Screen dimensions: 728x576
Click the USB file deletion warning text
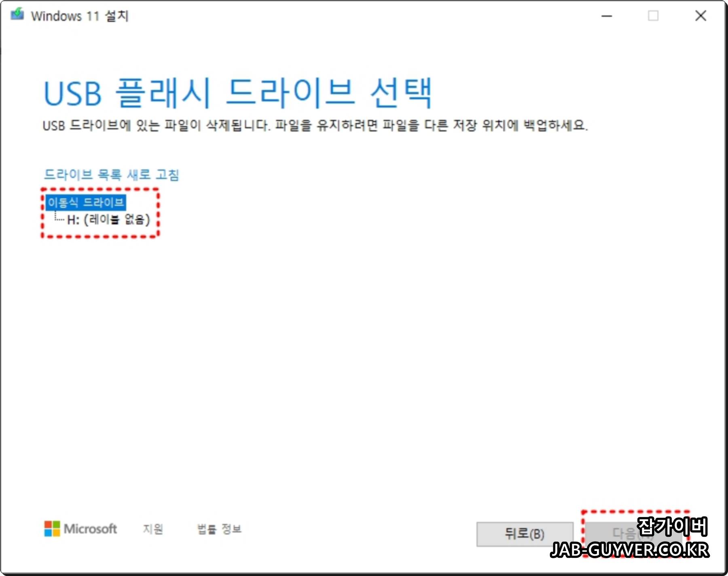(315, 125)
